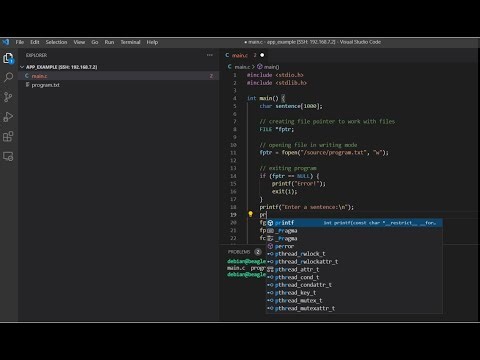This screenshot has height=360, width=480.
Task: Choose pthread_cond_t suggestion
Action: coord(354,277)
